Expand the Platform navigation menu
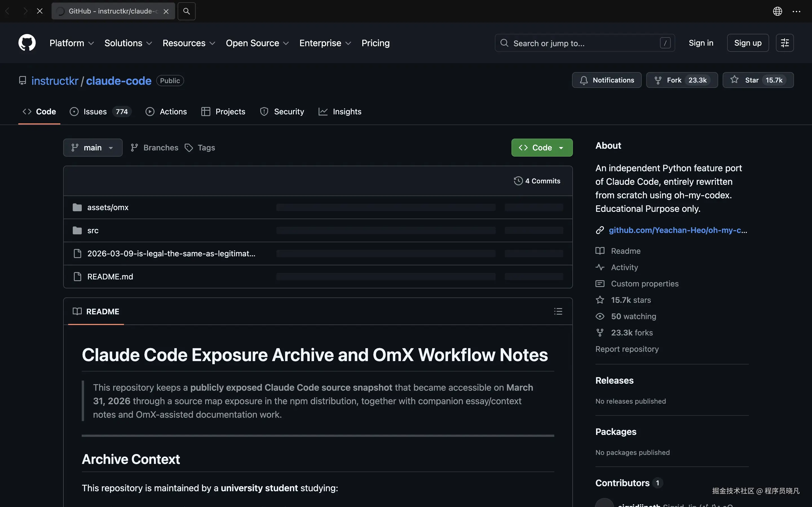Viewport: 812px width, 507px height. click(x=71, y=43)
